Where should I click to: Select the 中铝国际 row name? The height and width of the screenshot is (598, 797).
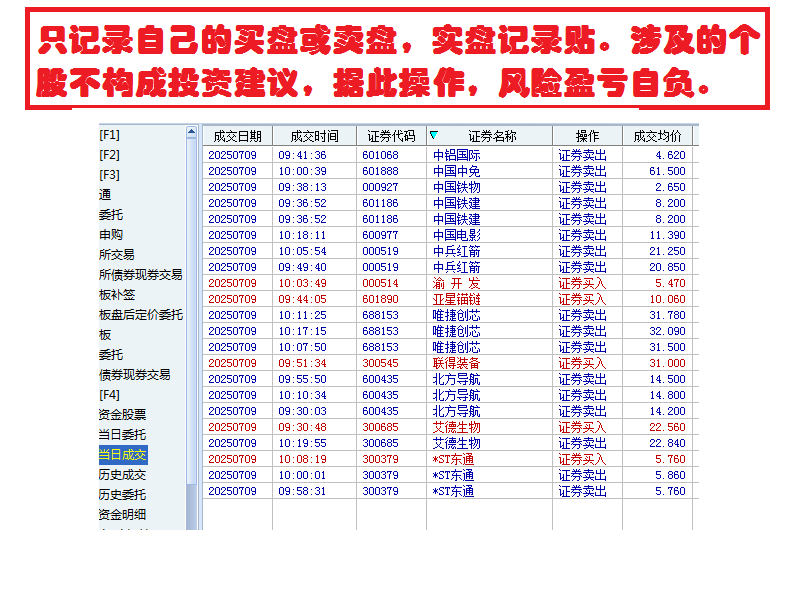click(456, 155)
